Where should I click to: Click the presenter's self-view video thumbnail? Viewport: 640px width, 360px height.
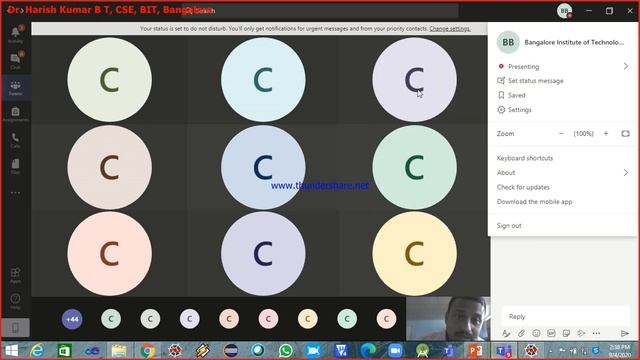pyautogui.click(x=448, y=318)
